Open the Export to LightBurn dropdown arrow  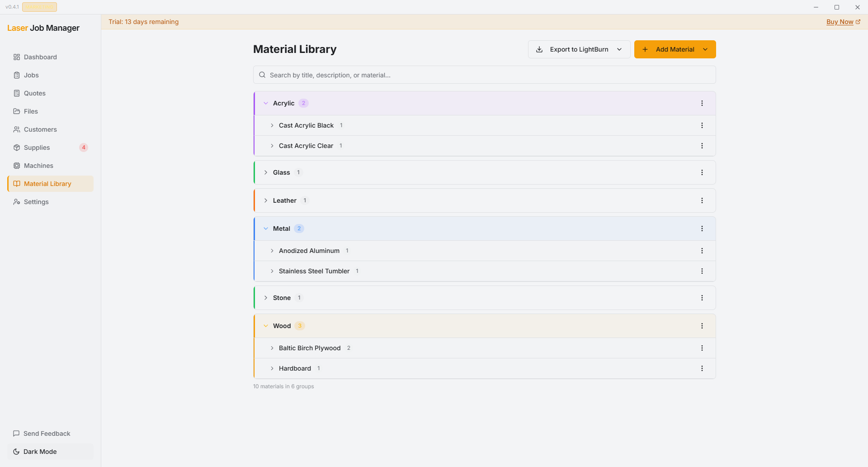click(x=619, y=49)
